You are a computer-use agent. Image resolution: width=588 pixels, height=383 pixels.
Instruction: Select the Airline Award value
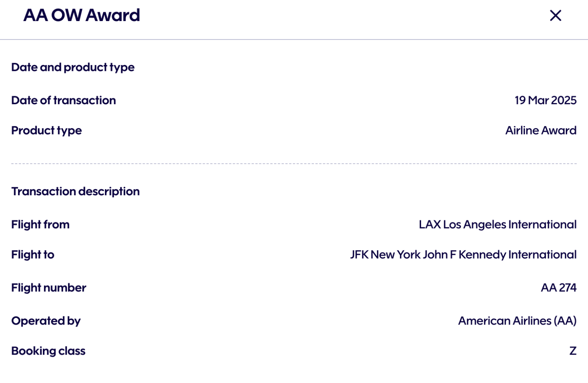point(541,131)
